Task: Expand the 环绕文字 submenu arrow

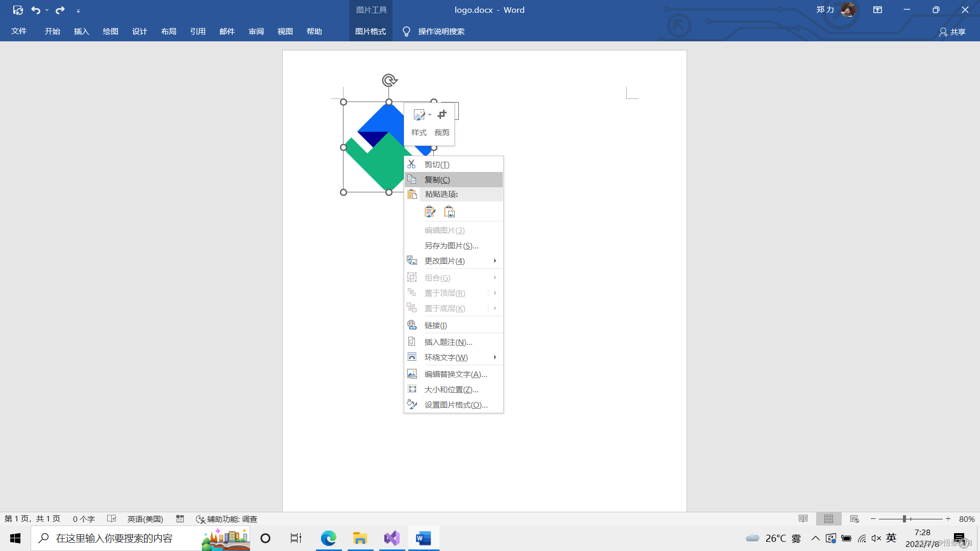Action: tap(495, 357)
